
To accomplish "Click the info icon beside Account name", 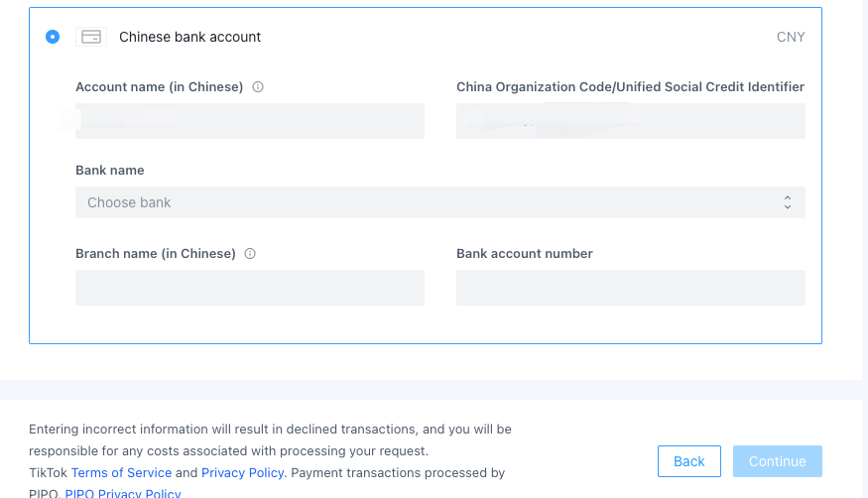I will click(x=258, y=87).
